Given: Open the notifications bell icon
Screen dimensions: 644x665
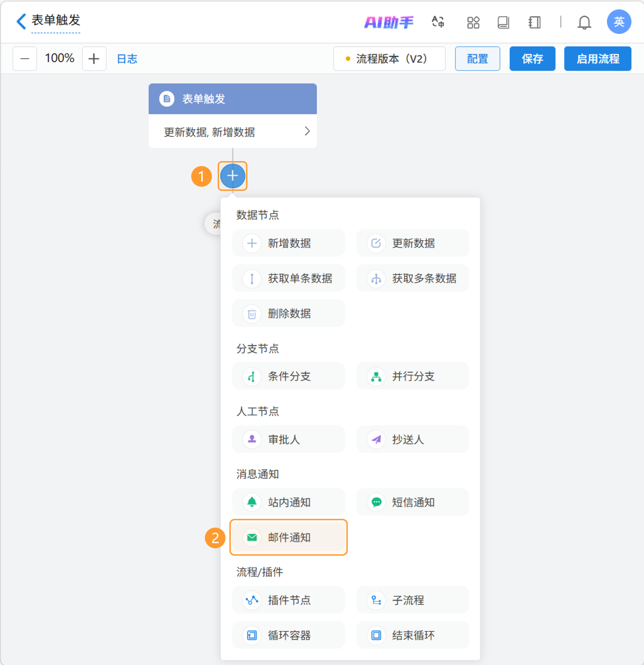Looking at the screenshot, I should tap(584, 22).
